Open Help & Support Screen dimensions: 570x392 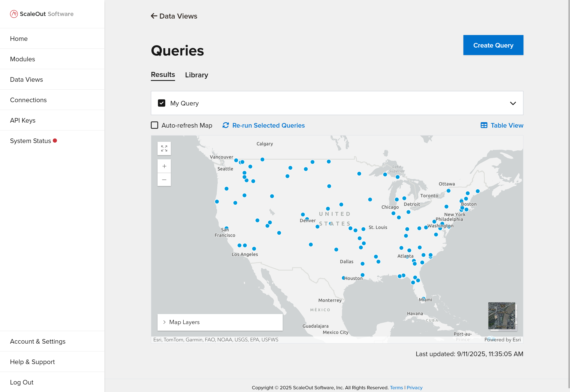point(52,362)
